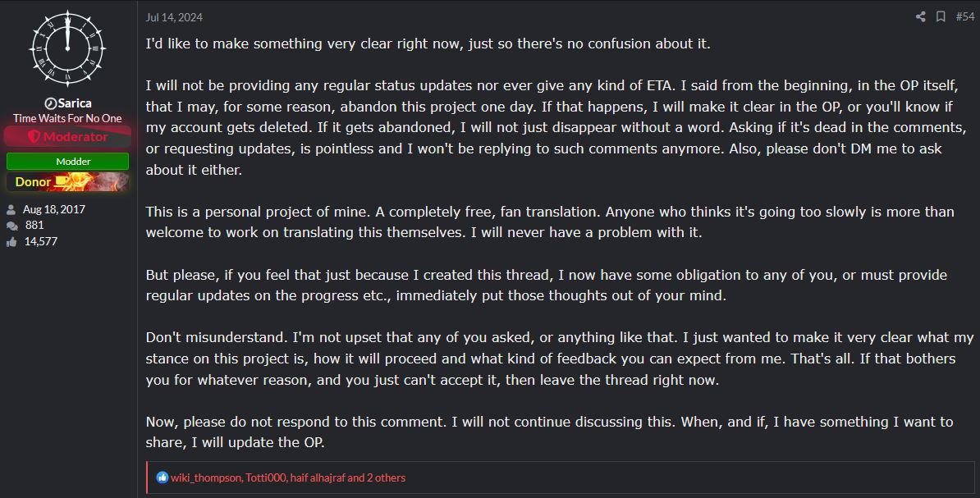Open wiki_thompson's profile from reactions list

(206, 478)
